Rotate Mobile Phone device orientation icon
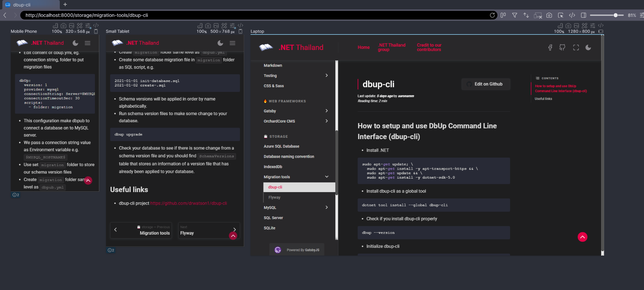The width and height of the screenshot is (644, 290). point(96,31)
